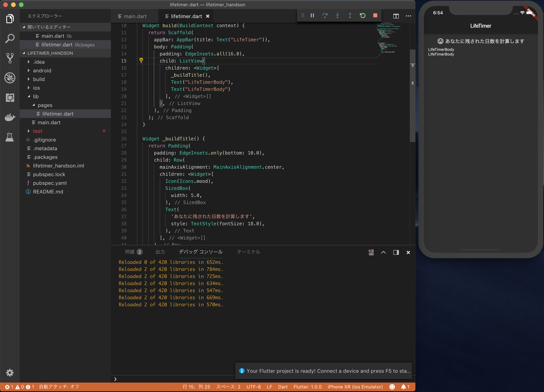Click LF line ending in status bar
544x392 pixels.
(x=269, y=387)
